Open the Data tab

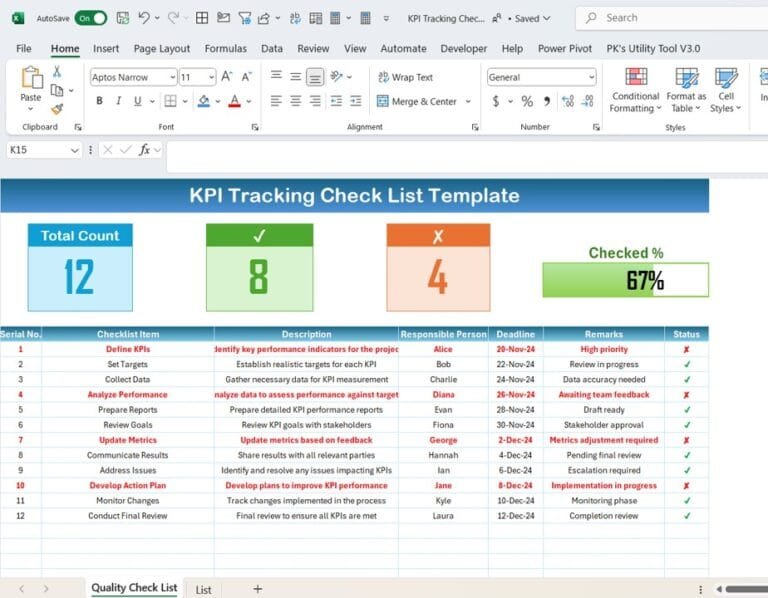tap(272, 48)
